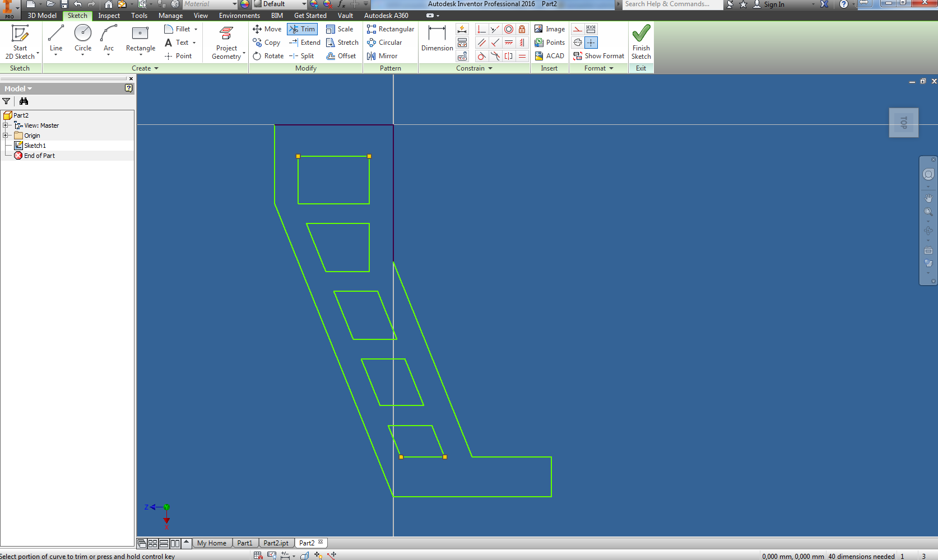Create a Rectangular pattern
This screenshot has height=560, width=938.
coord(391,29)
